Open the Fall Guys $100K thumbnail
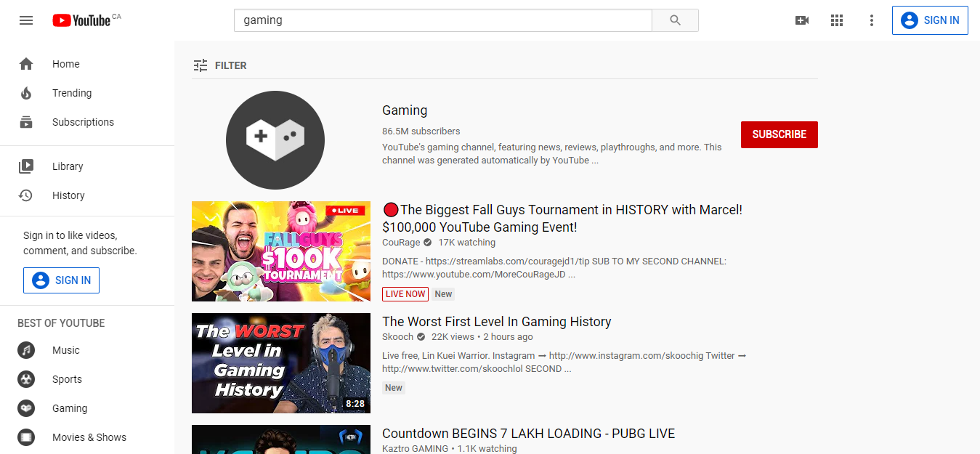 click(x=281, y=251)
